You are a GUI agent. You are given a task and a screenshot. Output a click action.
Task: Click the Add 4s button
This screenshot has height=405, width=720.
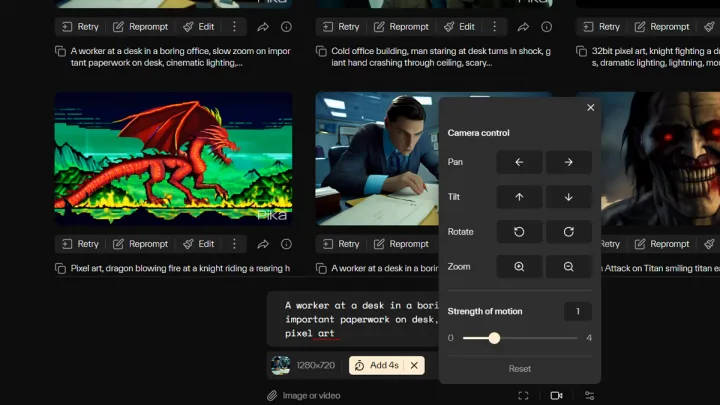pyautogui.click(x=377, y=365)
